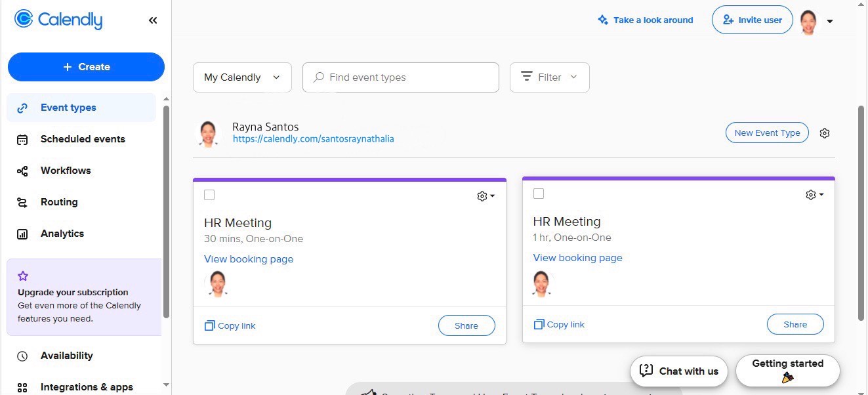Open the 30 mins HR Meeting gear menu

pos(486,196)
